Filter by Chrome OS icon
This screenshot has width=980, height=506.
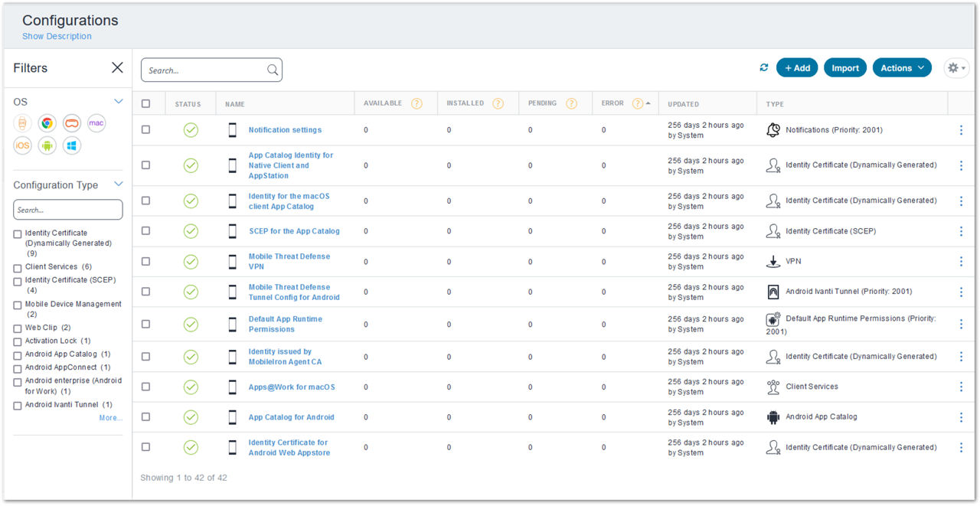point(47,122)
